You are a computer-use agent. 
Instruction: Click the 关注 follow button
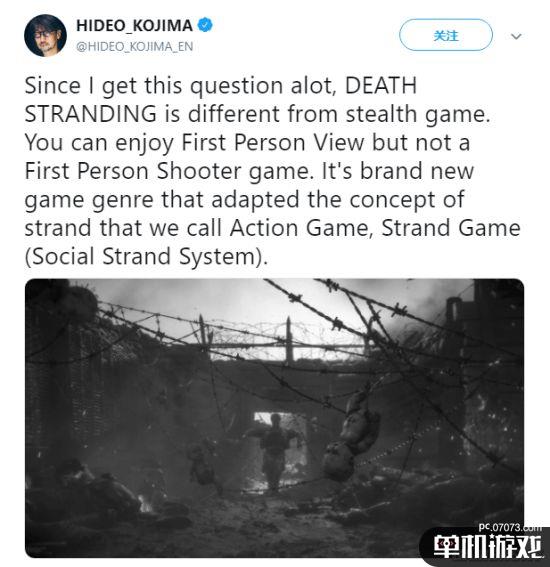[445, 35]
